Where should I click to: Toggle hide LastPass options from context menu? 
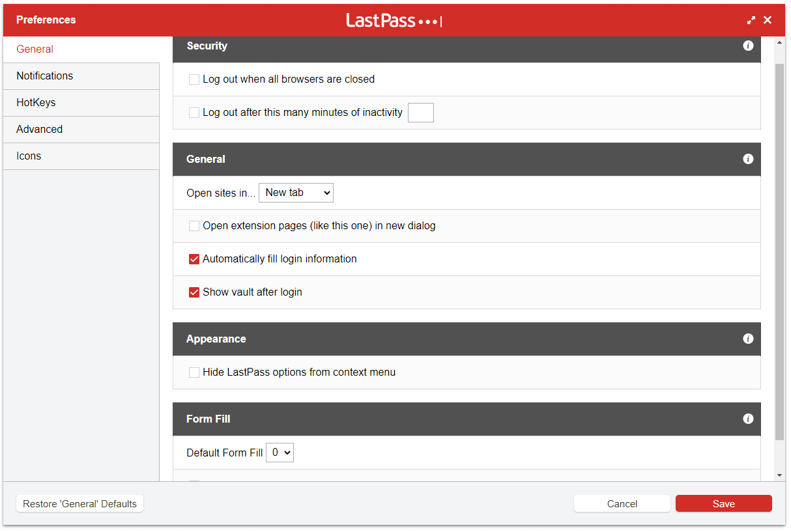(x=194, y=372)
